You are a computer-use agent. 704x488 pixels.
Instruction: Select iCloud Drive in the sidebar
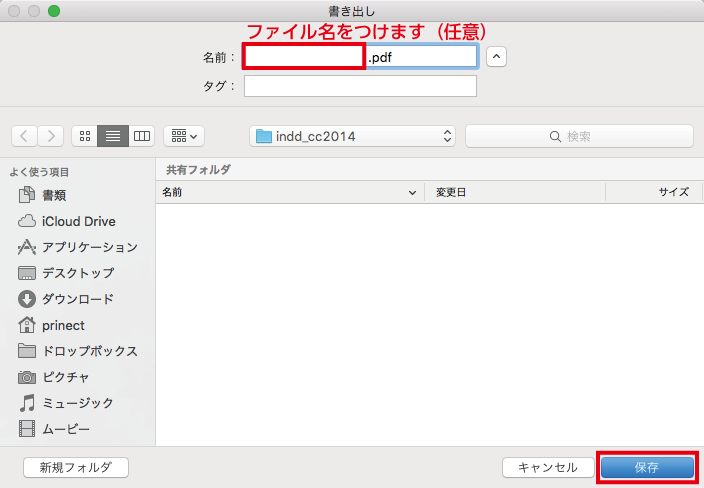tap(67, 221)
